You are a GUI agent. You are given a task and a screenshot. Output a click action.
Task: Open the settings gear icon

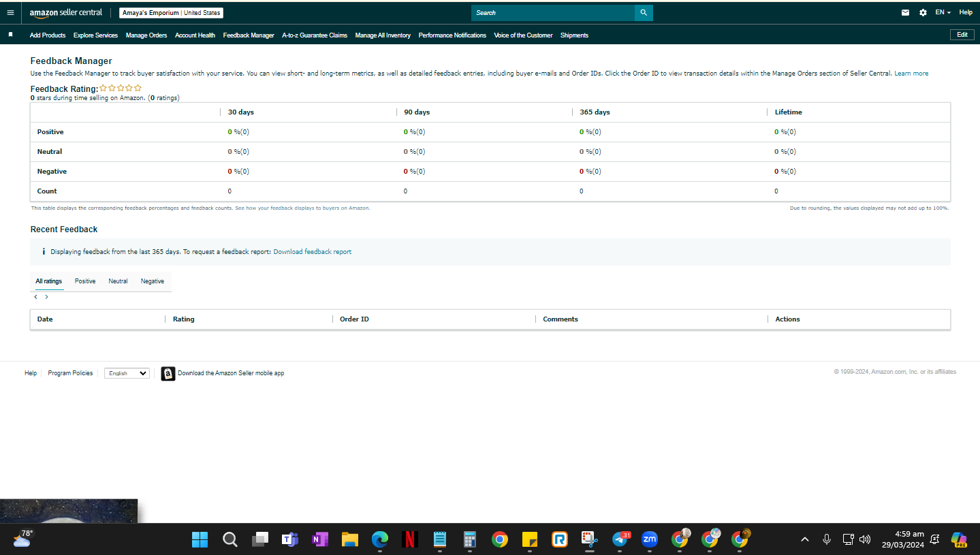click(923, 12)
